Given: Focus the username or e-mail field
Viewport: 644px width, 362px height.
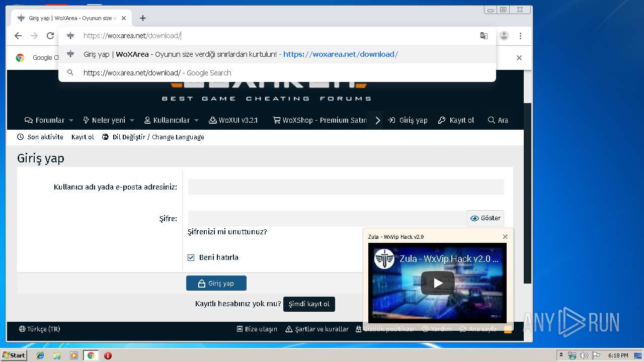Looking at the screenshot, I should (346, 187).
